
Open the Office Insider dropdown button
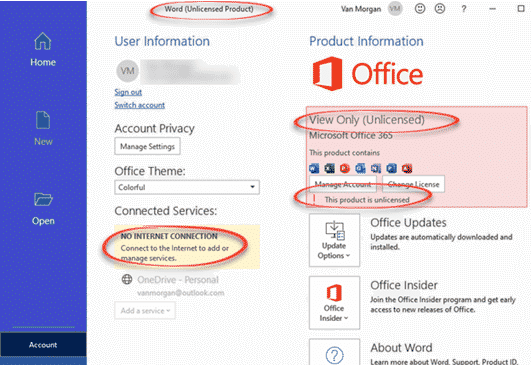[334, 303]
